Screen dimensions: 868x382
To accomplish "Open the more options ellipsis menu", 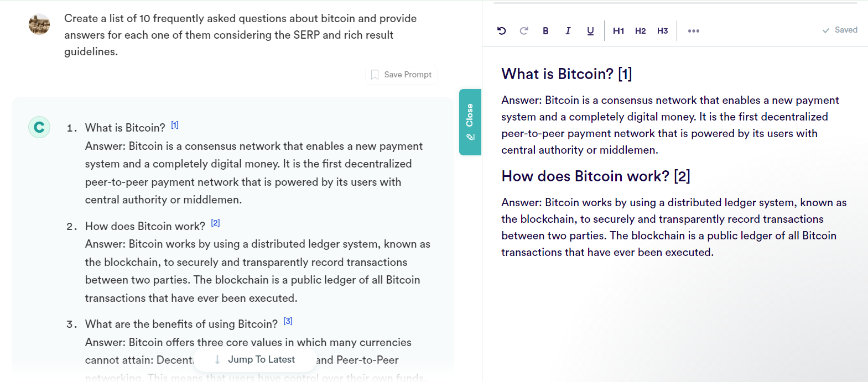I will 694,31.
